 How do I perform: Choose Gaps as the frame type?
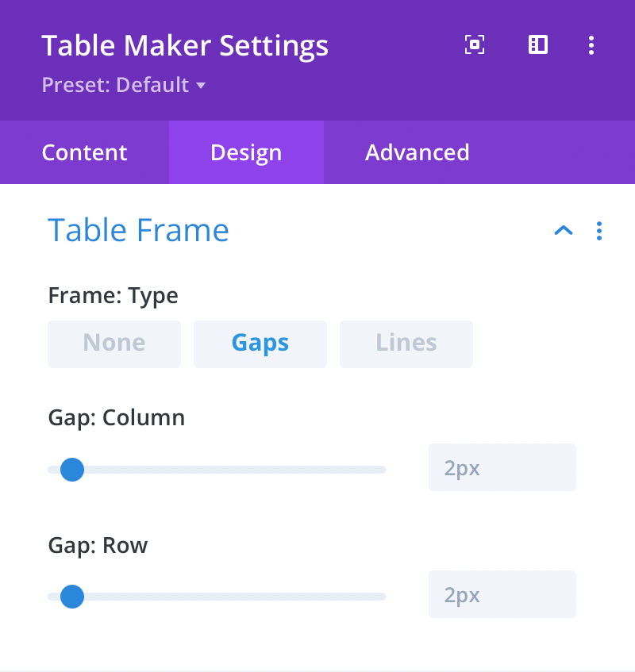point(260,344)
